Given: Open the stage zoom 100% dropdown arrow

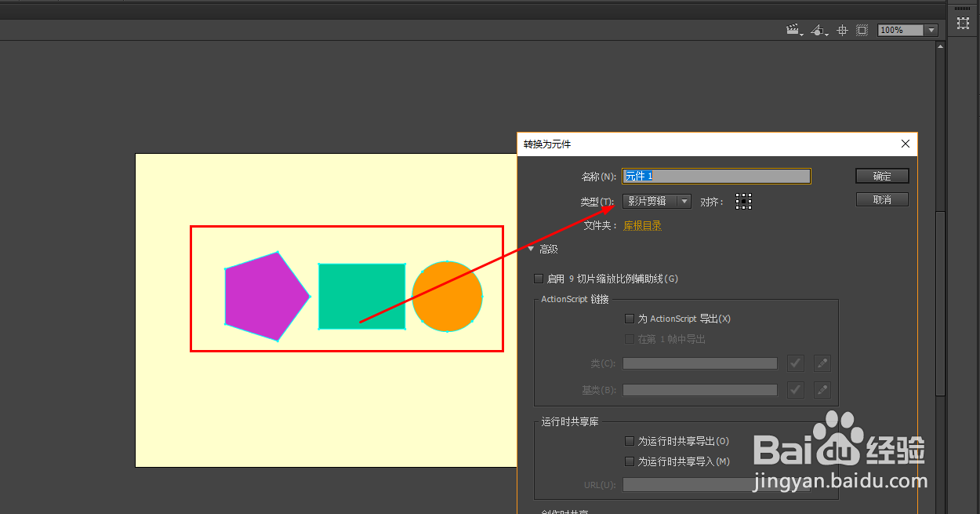Looking at the screenshot, I should 931,30.
